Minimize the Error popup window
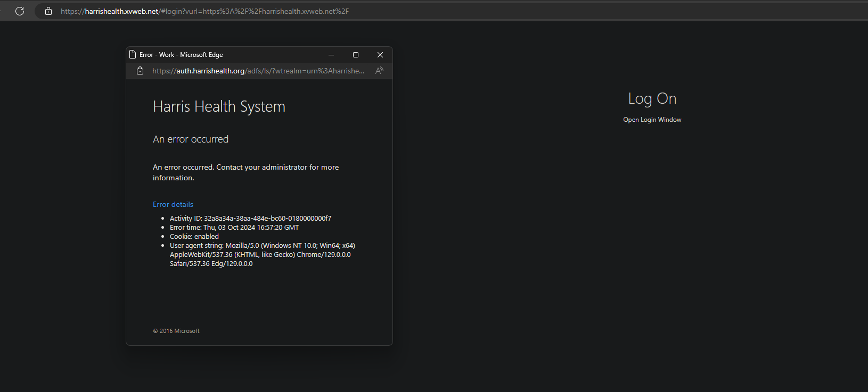868x392 pixels. pos(331,55)
